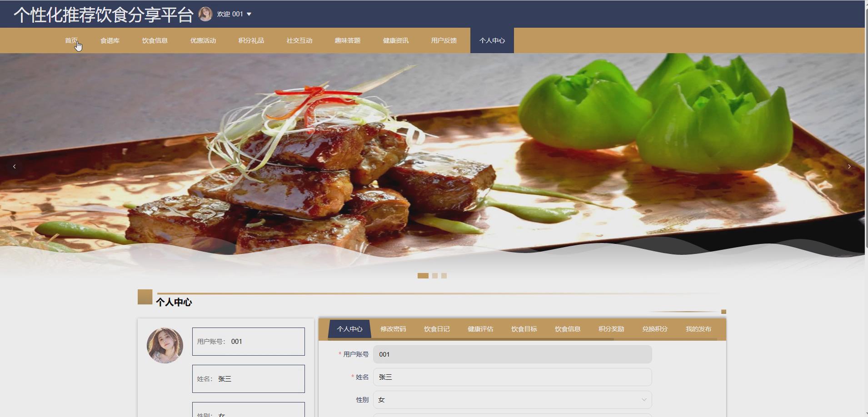
Task: Click the 用户账号 input field
Action: (x=513, y=354)
